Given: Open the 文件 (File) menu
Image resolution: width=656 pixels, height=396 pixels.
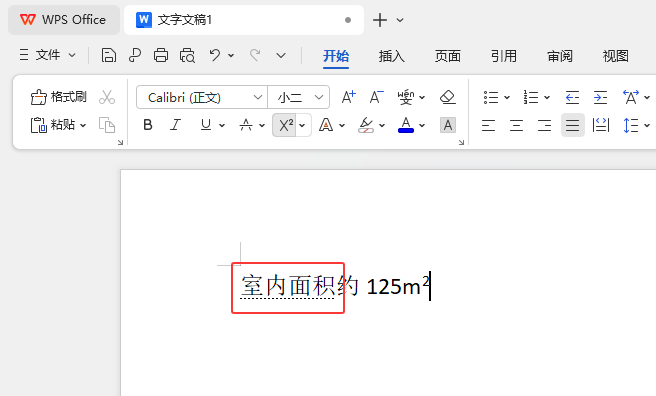Looking at the screenshot, I should coord(47,55).
